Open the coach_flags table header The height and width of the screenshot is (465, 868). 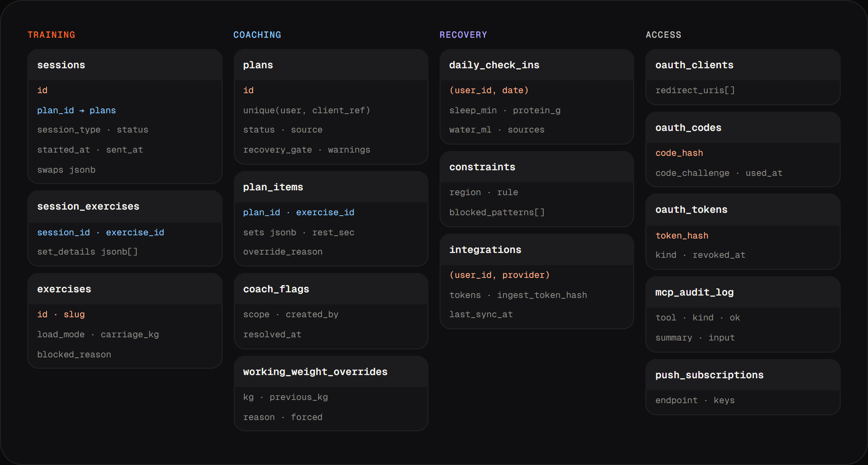[331, 289]
